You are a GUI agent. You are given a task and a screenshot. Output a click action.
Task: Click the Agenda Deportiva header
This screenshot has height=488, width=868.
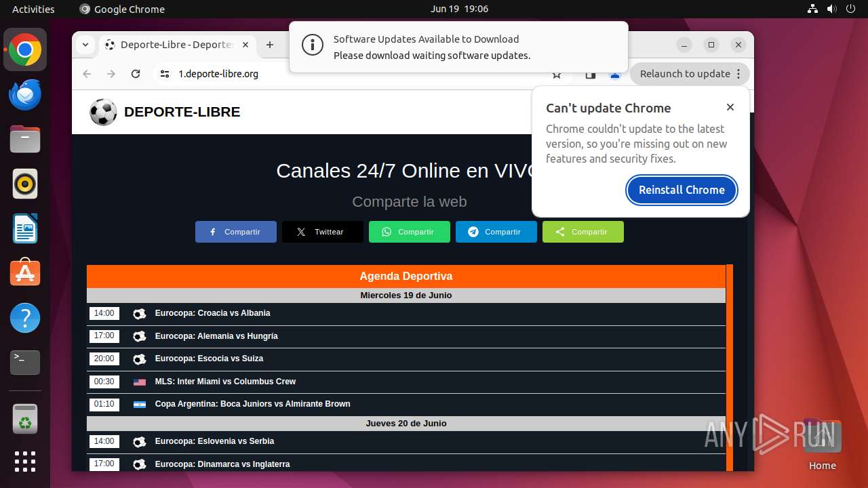tap(406, 276)
